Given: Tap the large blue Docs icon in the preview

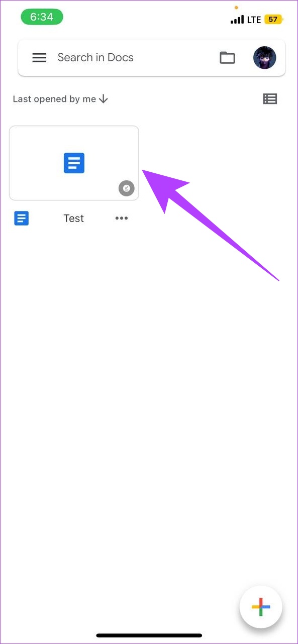Looking at the screenshot, I should (x=74, y=163).
